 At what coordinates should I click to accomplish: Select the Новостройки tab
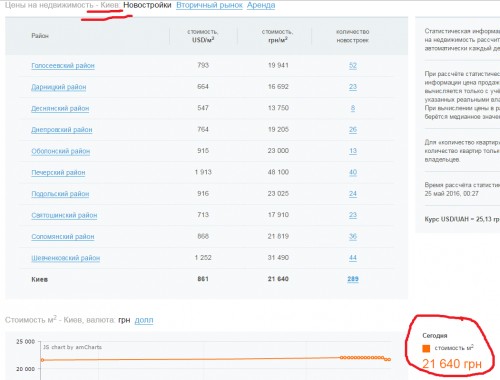pos(147,5)
